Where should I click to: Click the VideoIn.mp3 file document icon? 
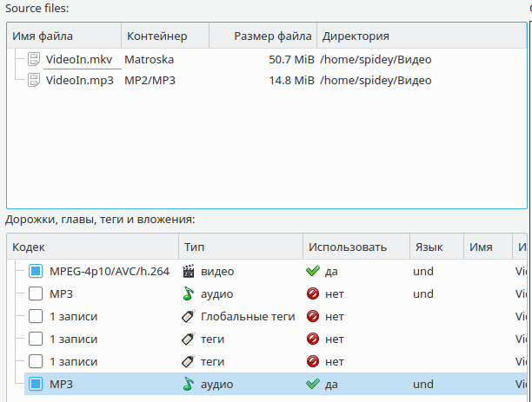pyautogui.click(x=34, y=81)
